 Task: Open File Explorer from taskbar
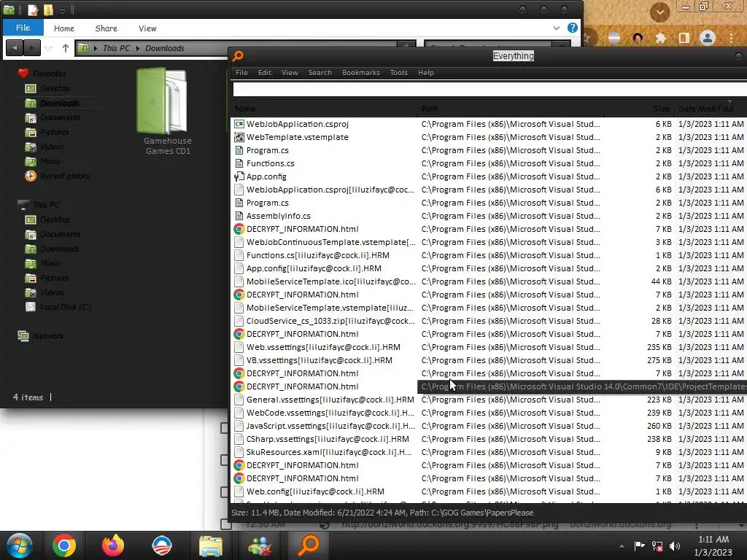point(210,545)
